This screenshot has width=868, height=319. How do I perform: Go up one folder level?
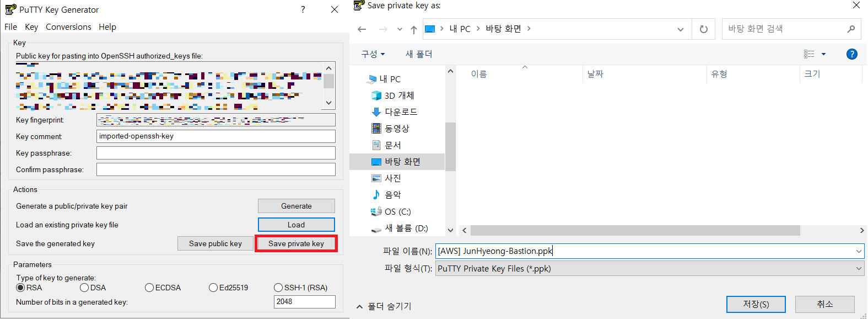(414, 29)
